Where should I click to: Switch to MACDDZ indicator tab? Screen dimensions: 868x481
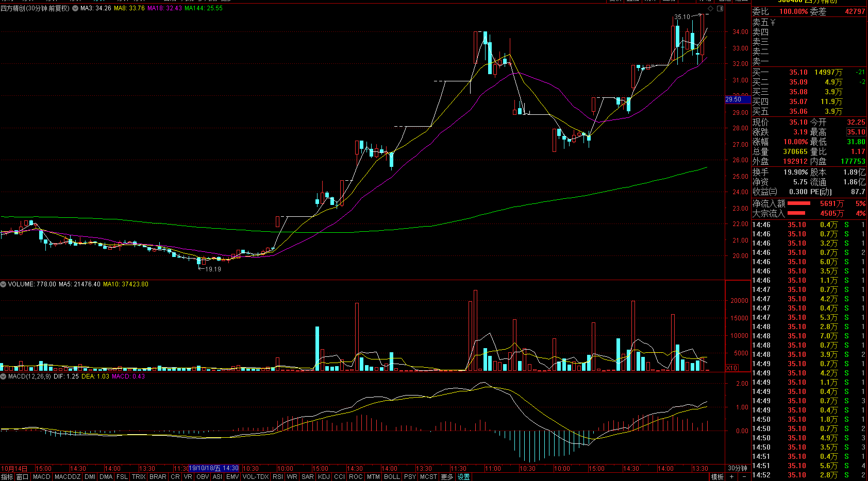click(68, 477)
